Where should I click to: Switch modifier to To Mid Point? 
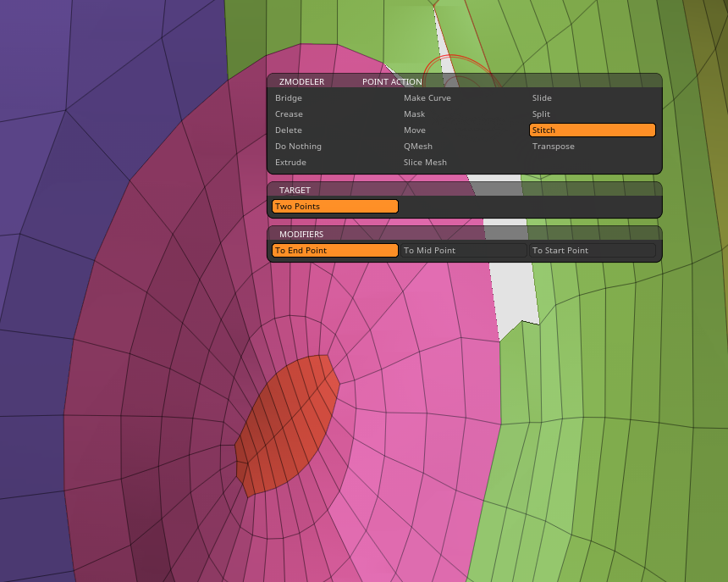463,251
